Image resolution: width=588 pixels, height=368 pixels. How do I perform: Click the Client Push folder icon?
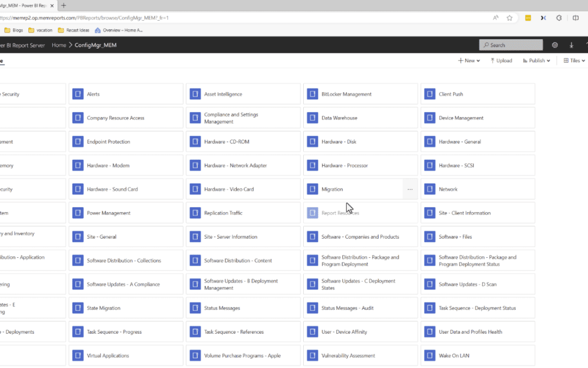tap(430, 94)
